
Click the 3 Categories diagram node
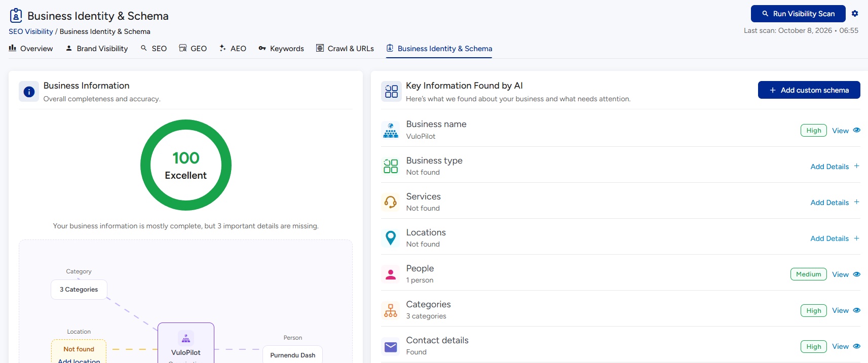coord(79,290)
